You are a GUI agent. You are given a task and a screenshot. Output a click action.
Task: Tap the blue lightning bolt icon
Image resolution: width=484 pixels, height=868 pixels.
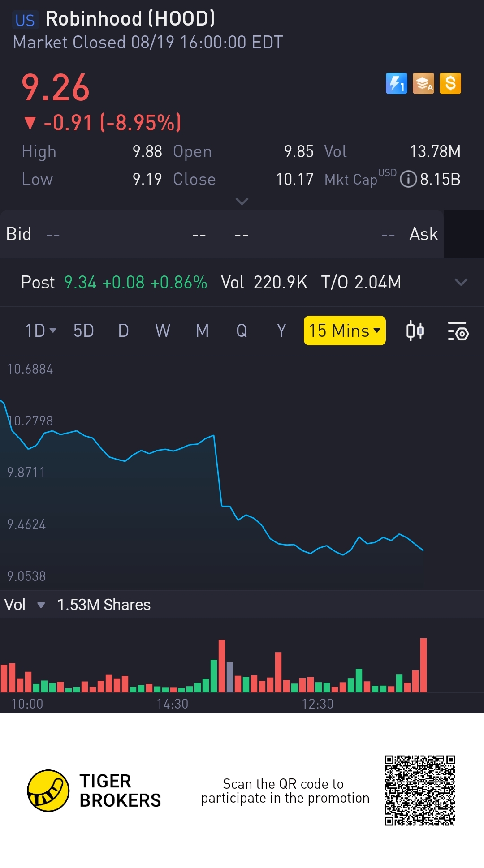(x=397, y=83)
